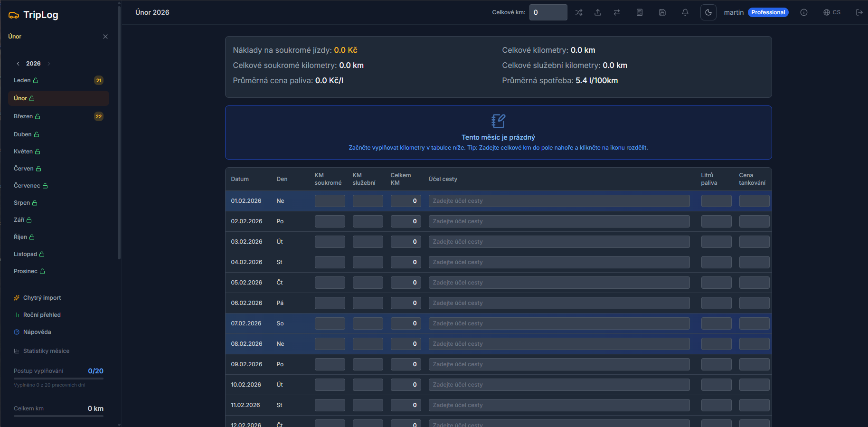Toggle lock icon next to Srpen
The image size is (868, 427).
[x=35, y=203]
